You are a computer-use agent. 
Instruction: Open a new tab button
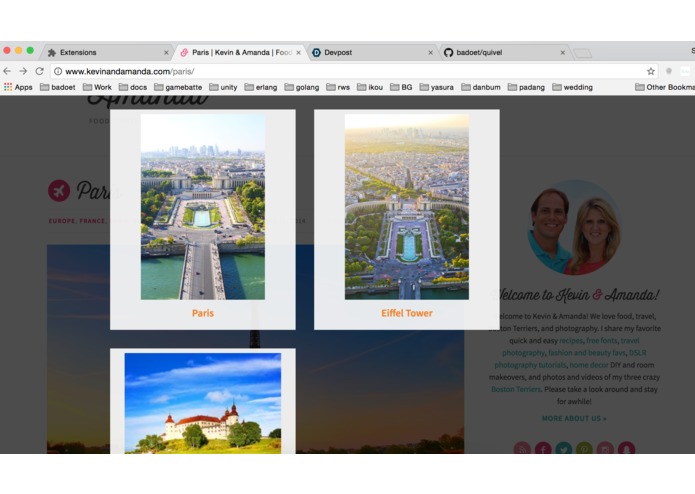582,53
